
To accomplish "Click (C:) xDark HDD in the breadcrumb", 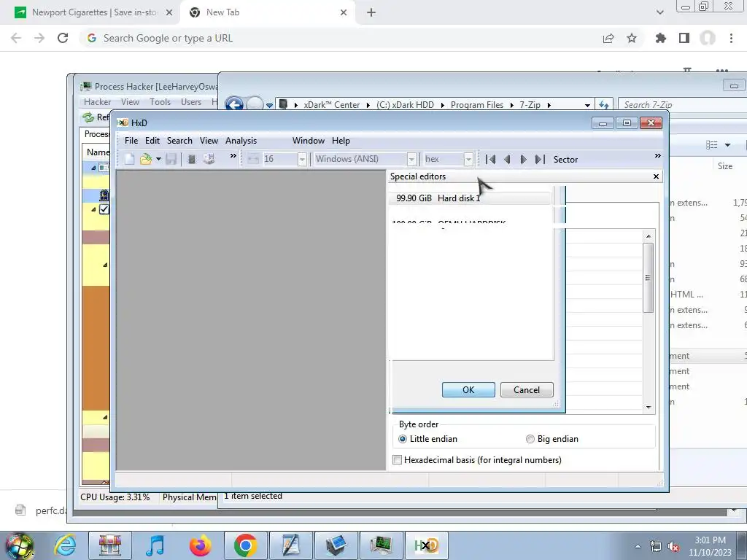I will [405, 105].
